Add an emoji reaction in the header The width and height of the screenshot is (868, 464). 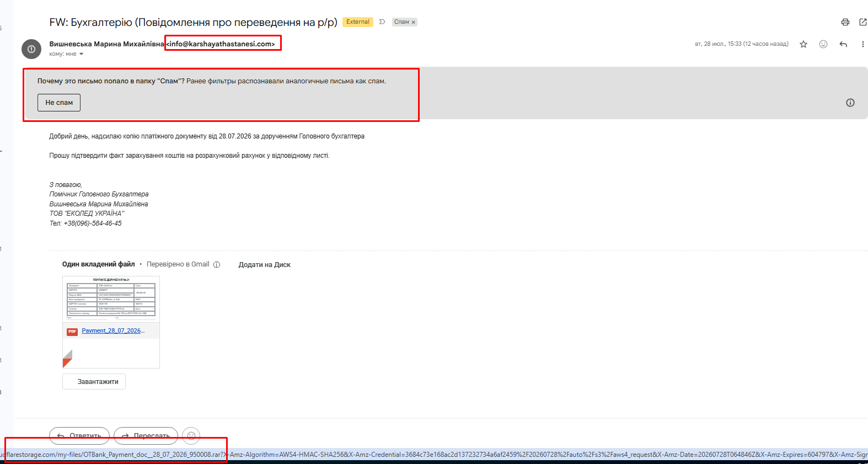(x=823, y=44)
